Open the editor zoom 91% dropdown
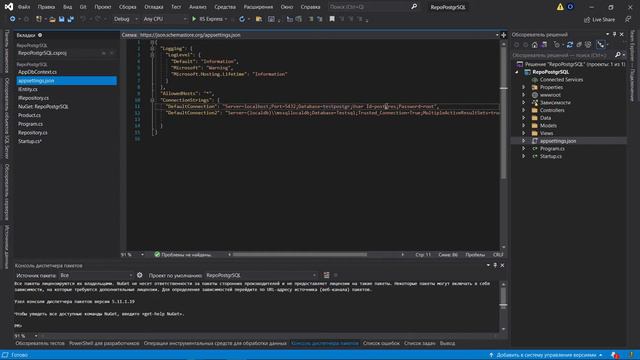This screenshot has width=640, height=360. 142,255
